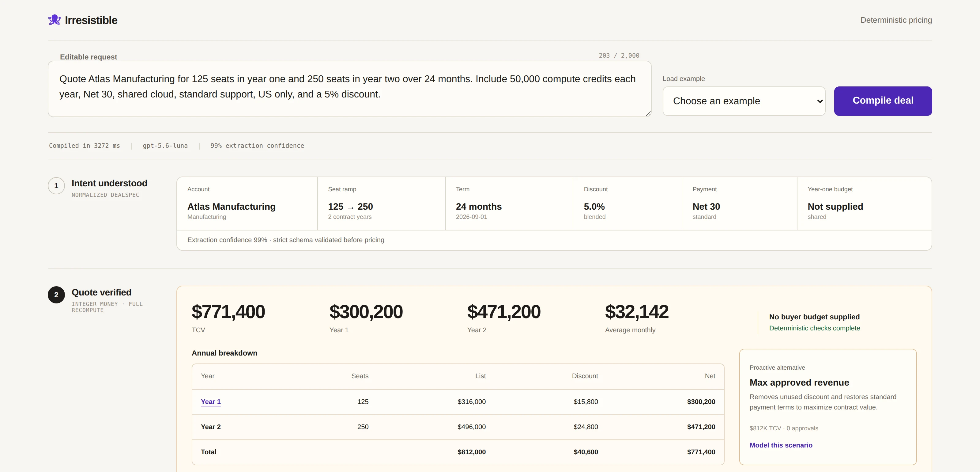
Task: Click the Year 1 row seats value 125
Action: [363, 402]
